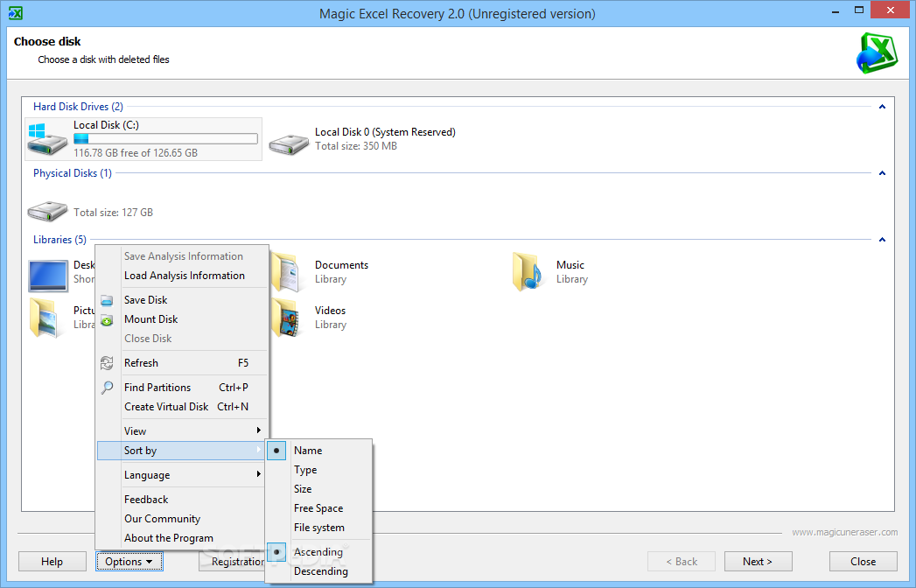Choose Descending sort order
The image size is (916, 588).
tap(321, 571)
